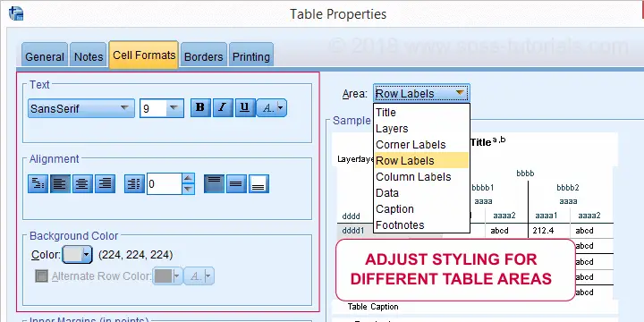
Task: Open the font size 9 dropdown
Action: [x=161, y=108]
